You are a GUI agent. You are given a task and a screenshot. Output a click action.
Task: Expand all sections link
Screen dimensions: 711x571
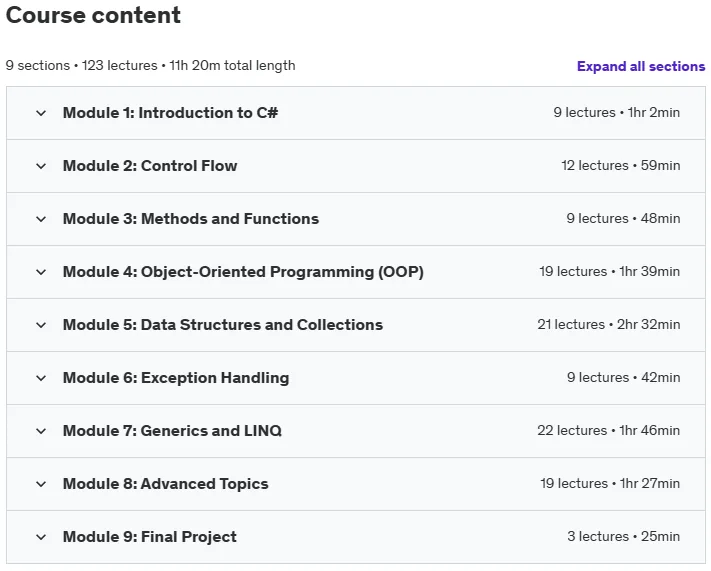click(641, 66)
